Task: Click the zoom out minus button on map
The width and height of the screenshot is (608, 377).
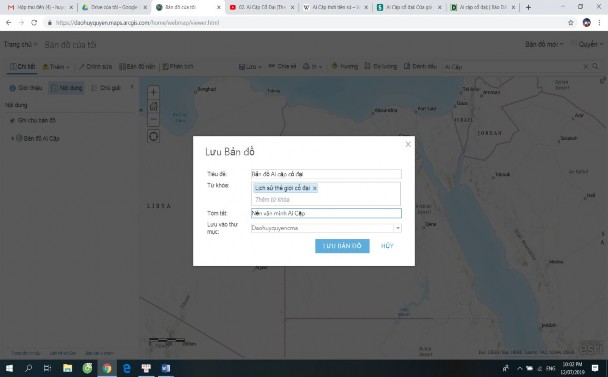Action: pos(153,119)
